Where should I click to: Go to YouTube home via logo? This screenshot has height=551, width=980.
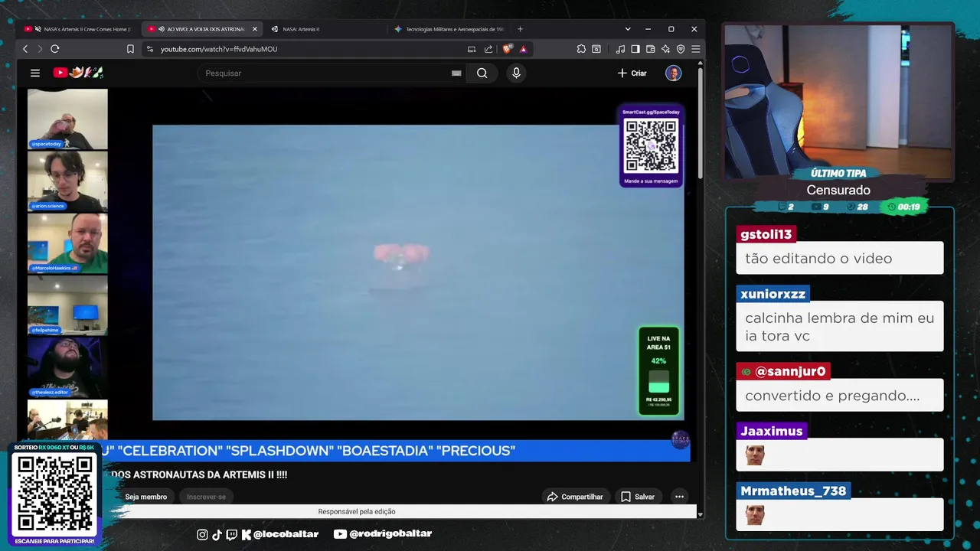click(77, 73)
